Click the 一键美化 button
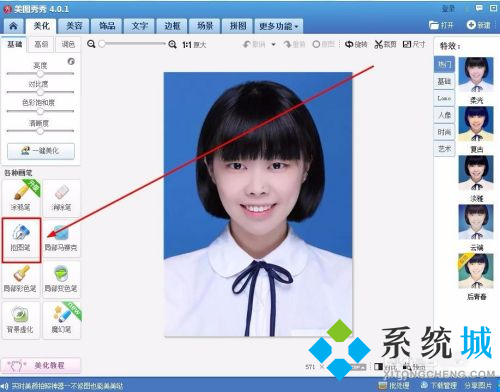This screenshot has height=392, width=500. click(41, 151)
